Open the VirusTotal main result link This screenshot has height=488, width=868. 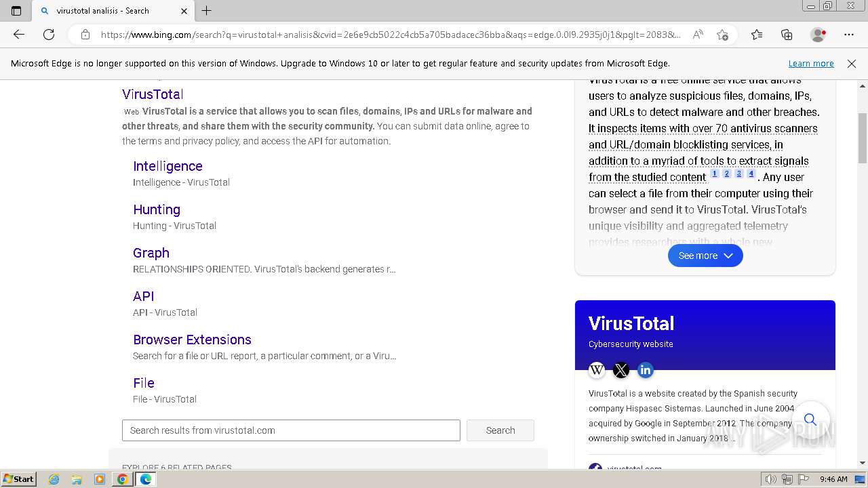tap(153, 94)
